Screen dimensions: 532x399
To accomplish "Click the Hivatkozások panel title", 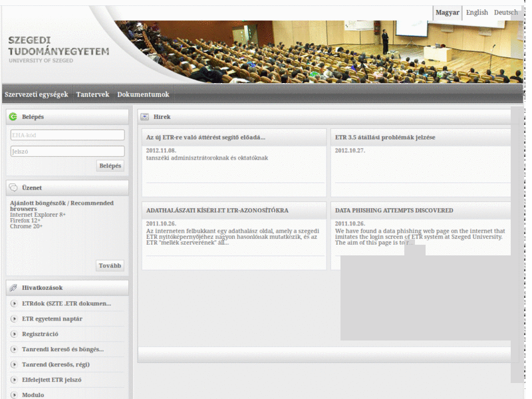I will pos(43,288).
